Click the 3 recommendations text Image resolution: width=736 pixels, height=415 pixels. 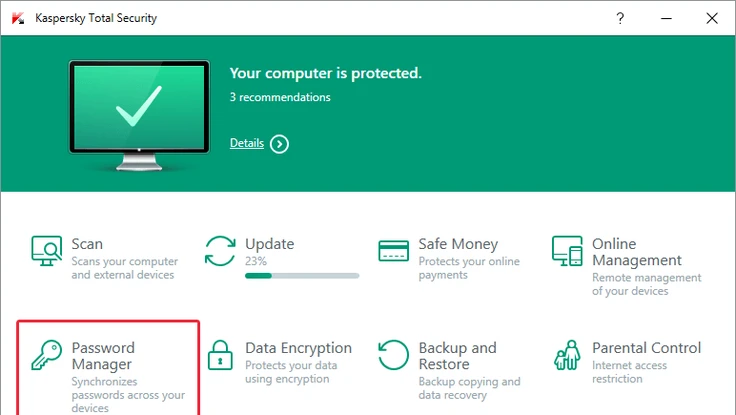click(x=280, y=97)
